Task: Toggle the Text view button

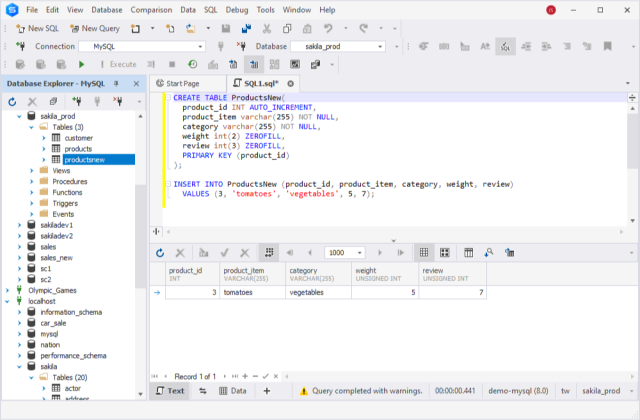Action: pyautogui.click(x=170, y=391)
